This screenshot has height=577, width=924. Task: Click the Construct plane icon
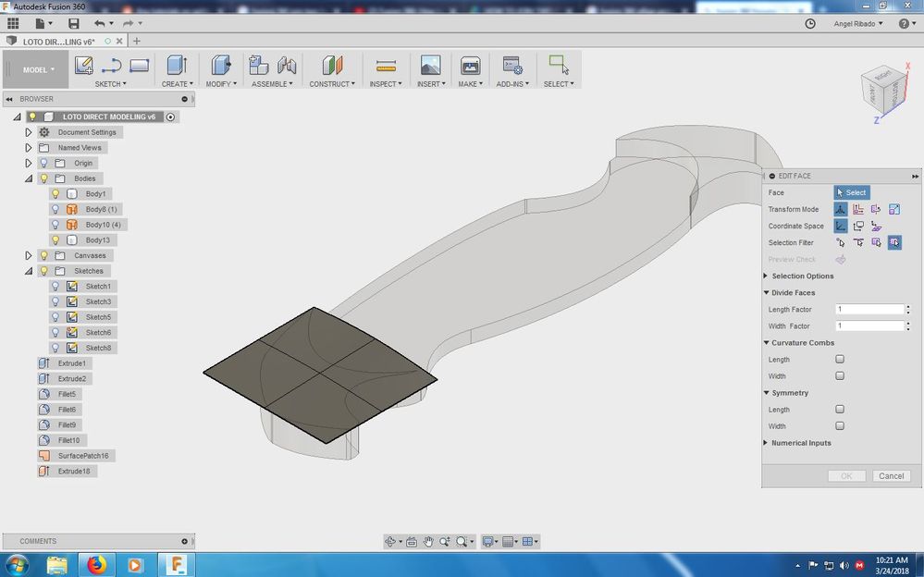click(x=332, y=66)
